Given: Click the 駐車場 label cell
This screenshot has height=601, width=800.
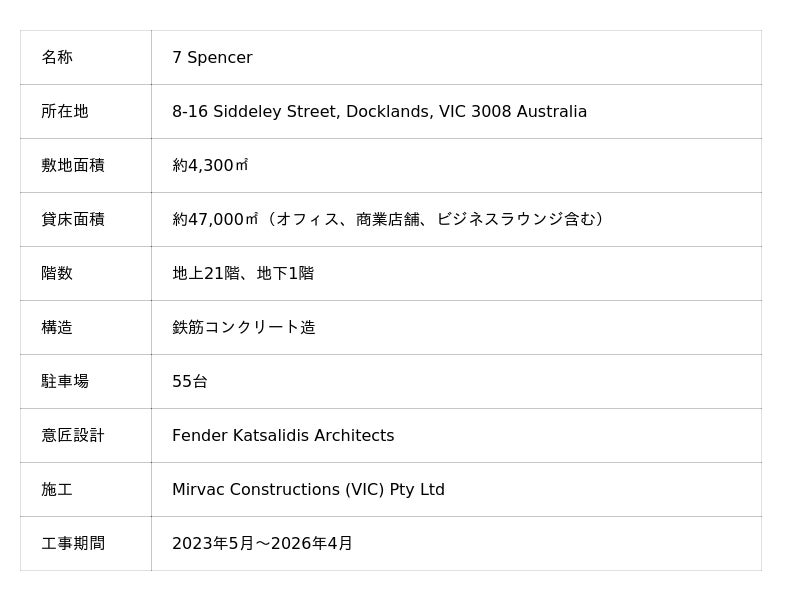Looking at the screenshot, I should [65, 382].
